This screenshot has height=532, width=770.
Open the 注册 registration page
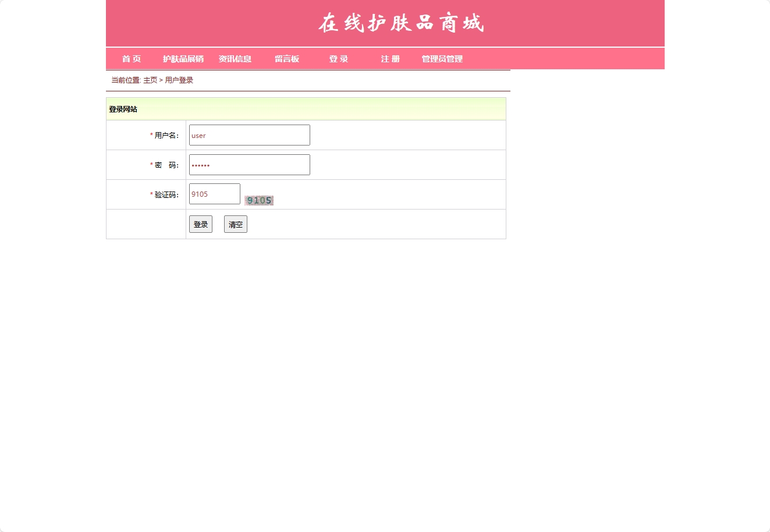pos(390,59)
